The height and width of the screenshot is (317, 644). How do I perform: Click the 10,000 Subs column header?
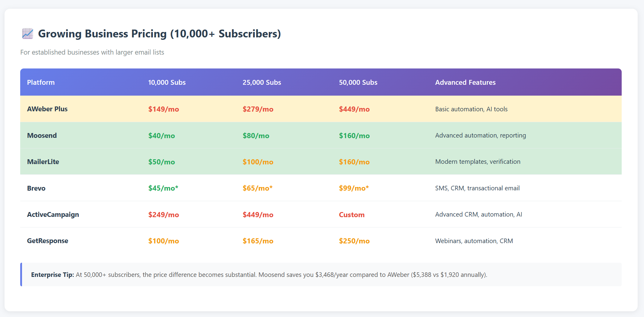[x=167, y=82]
